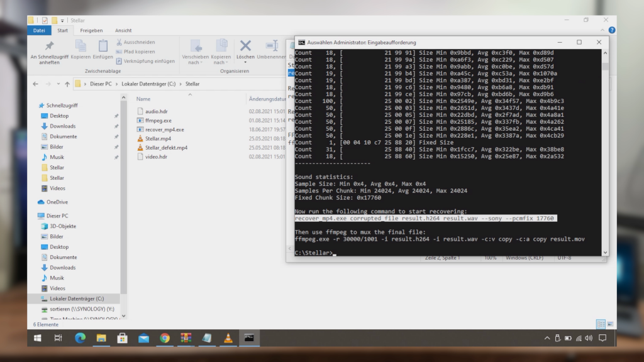Select the Stellar_defekt.mp4 file
This screenshot has height=362, width=644.
click(166, 147)
